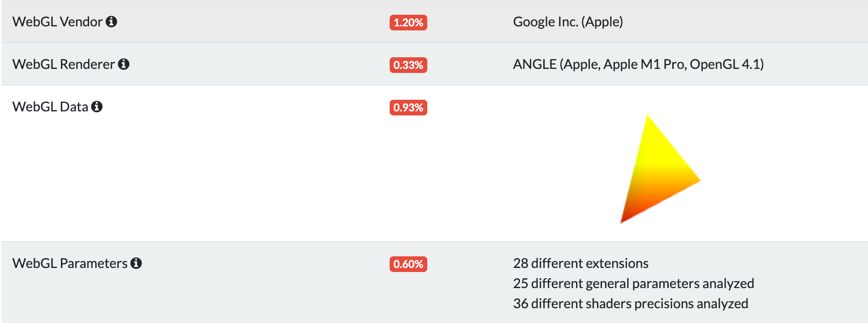Click the WebGL Vendor label

(x=57, y=21)
